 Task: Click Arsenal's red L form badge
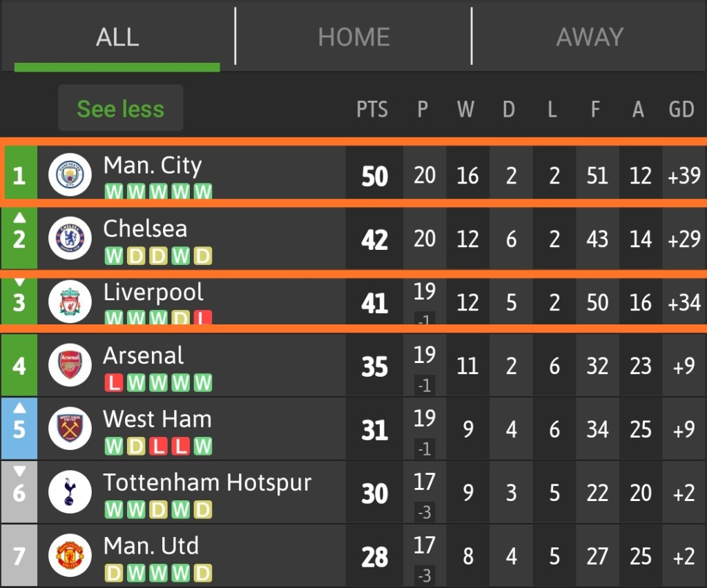click(114, 383)
